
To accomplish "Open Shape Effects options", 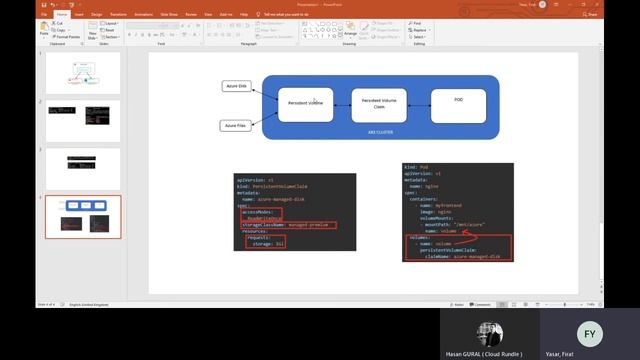I will point(385,37).
